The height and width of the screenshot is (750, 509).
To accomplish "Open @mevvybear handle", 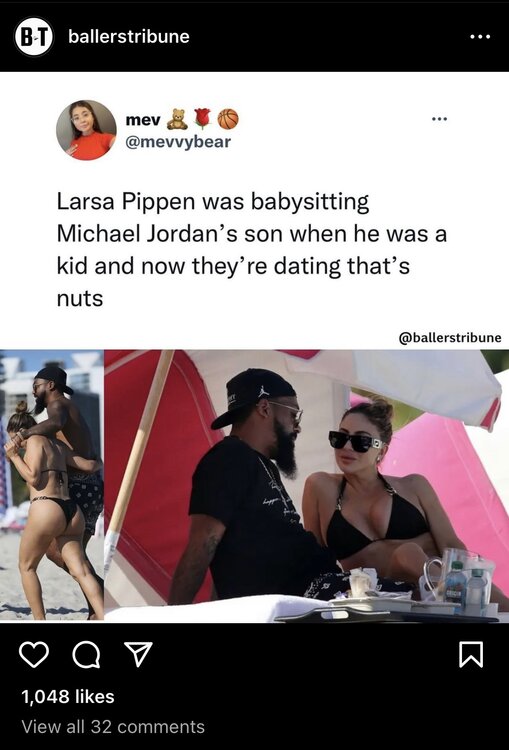I will coord(178,142).
